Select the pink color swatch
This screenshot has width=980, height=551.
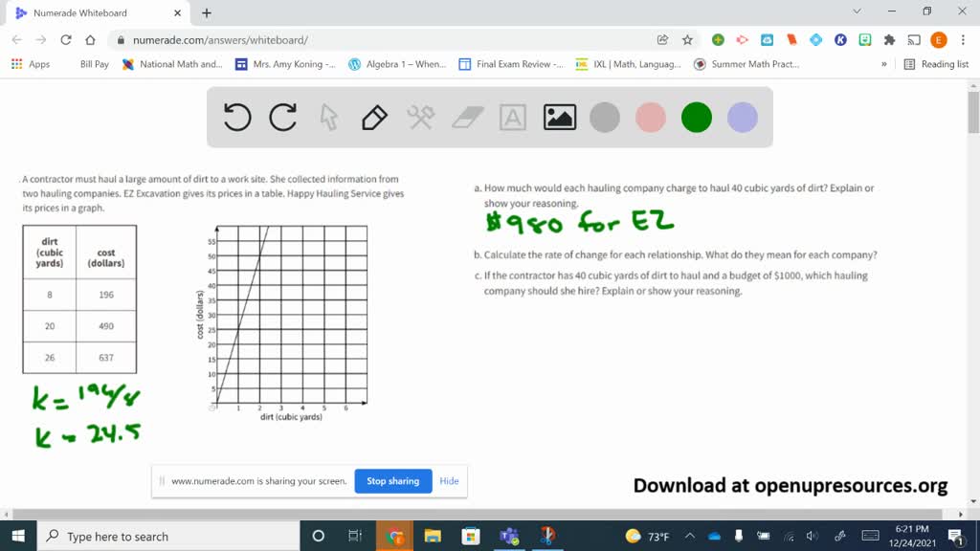pyautogui.click(x=650, y=117)
